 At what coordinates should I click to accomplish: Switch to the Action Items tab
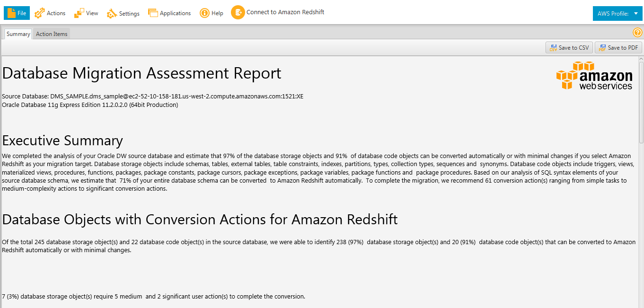coord(52,34)
